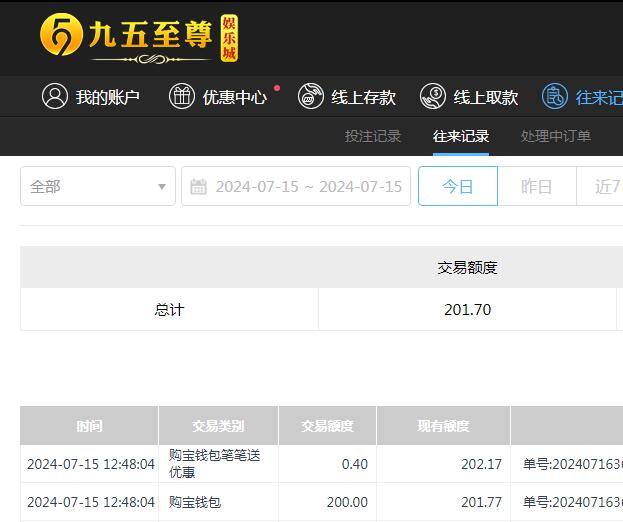Click the 0.40 transaction amount
Image resolution: width=623 pixels, height=522 pixels.
pyautogui.click(x=355, y=464)
